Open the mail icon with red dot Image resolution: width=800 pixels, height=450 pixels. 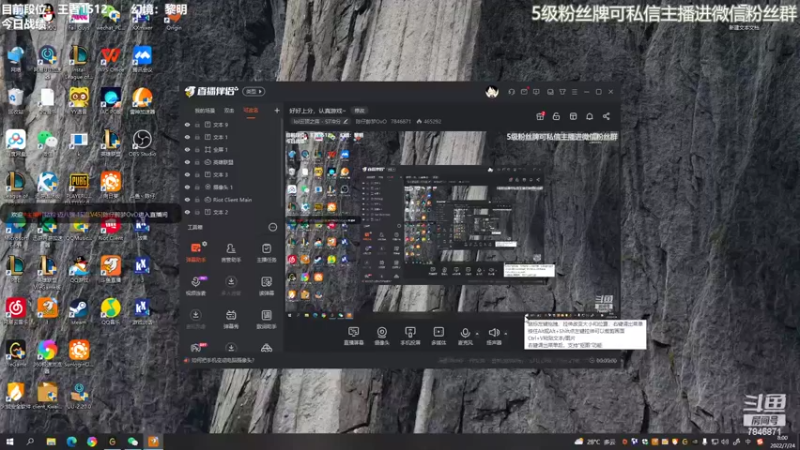pyautogui.click(x=524, y=92)
